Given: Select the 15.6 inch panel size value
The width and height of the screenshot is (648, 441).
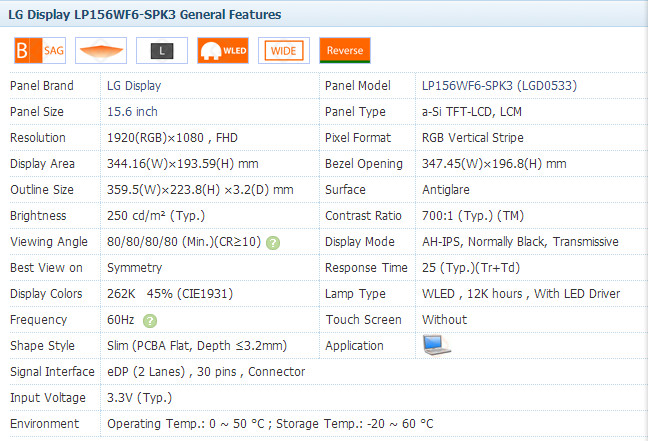Looking at the screenshot, I should point(132,112).
